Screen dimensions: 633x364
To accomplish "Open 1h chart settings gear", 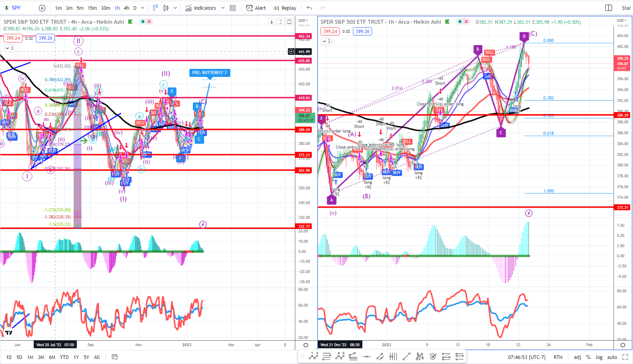I will tap(623, 345).
